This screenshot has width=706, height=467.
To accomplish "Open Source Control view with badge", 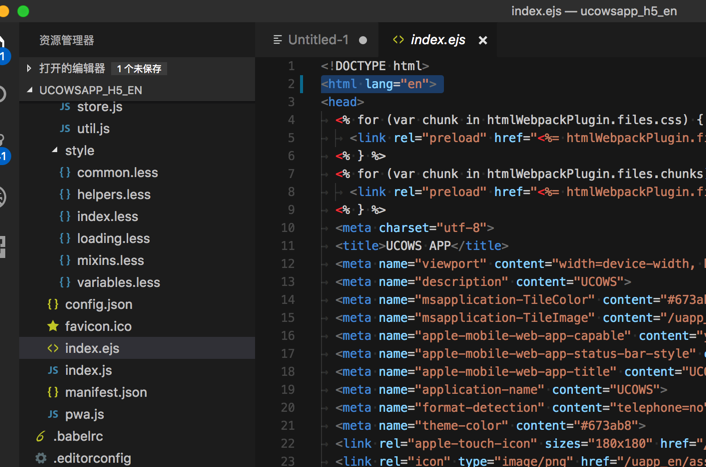I will (x=3, y=148).
